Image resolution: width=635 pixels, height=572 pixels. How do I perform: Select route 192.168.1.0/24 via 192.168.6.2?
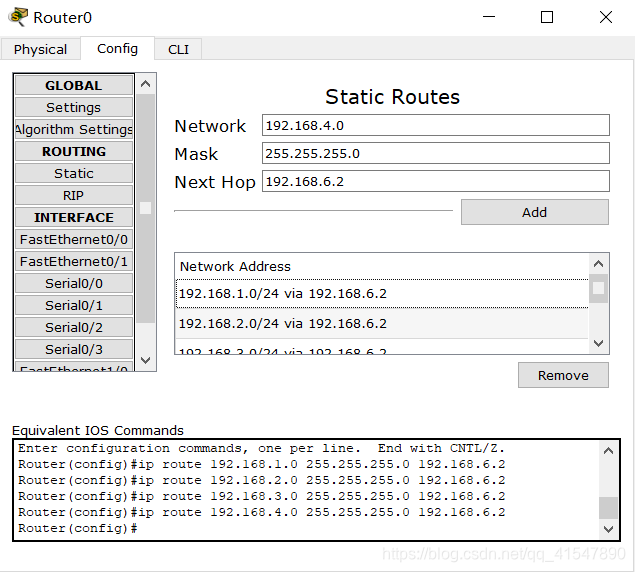point(382,293)
